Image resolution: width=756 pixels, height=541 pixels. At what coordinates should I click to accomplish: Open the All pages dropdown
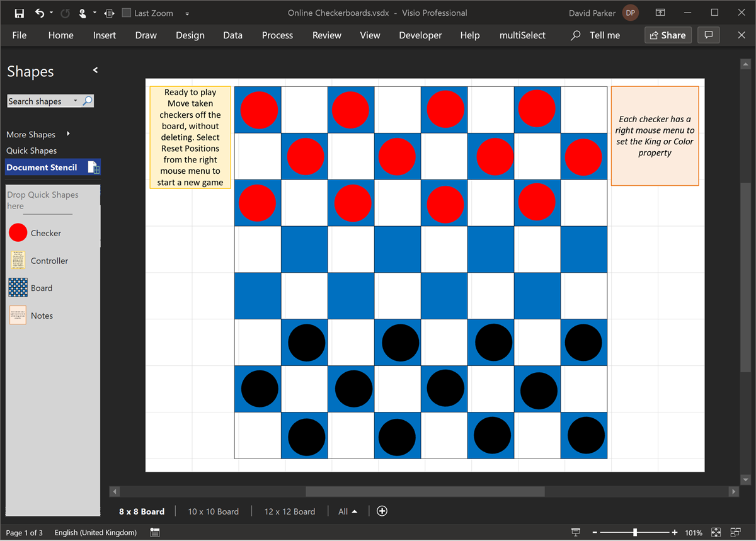347,511
